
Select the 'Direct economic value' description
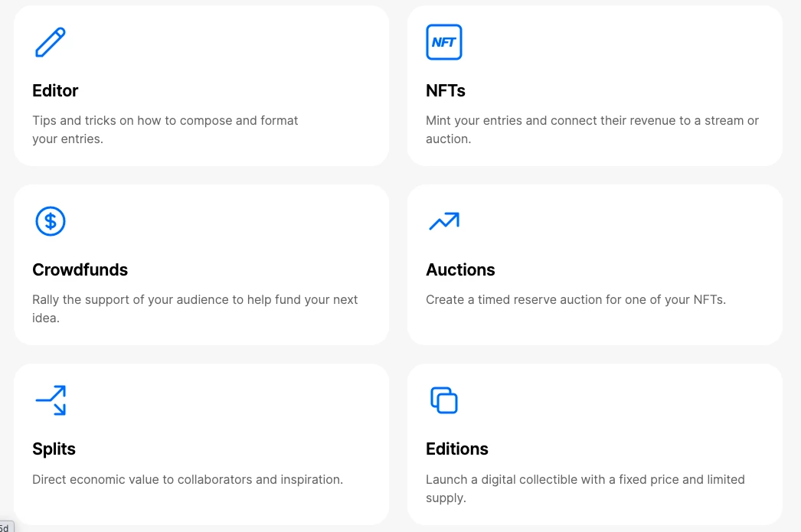(x=188, y=479)
